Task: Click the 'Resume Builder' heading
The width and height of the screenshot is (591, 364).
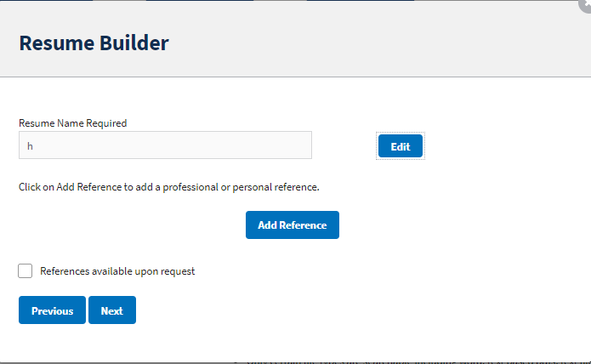Action: point(94,43)
